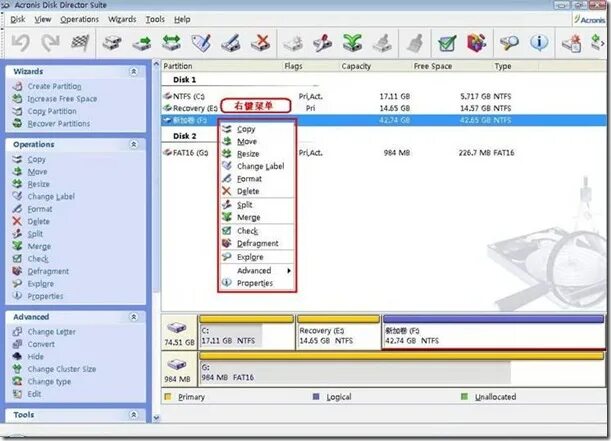This screenshot has width=611, height=441.
Task: Open the Tools menu
Action: pos(155,19)
